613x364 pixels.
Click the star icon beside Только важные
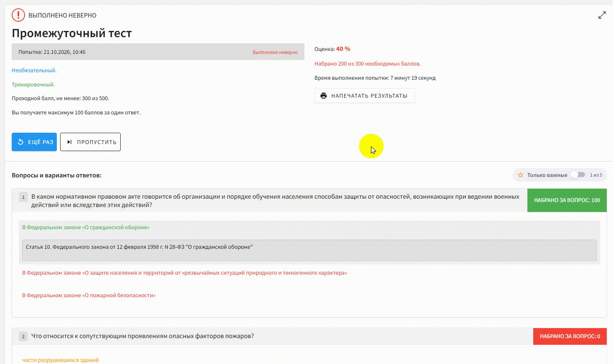[x=521, y=175]
